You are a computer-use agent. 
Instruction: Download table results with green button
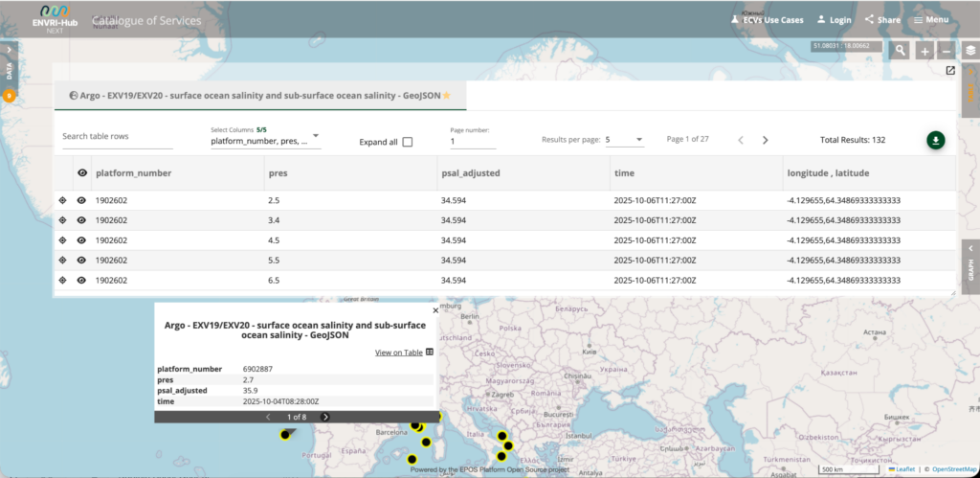click(935, 140)
